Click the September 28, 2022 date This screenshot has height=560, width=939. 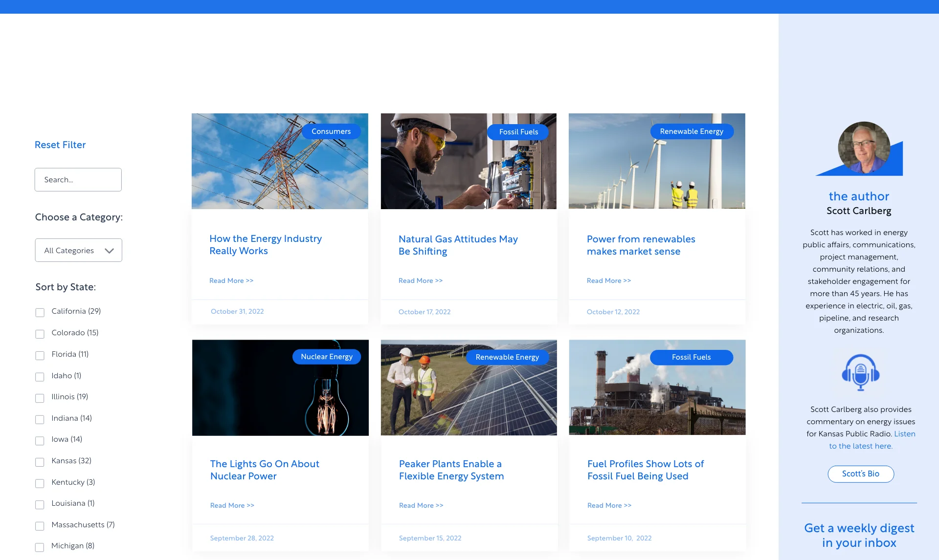click(x=242, y=538)
